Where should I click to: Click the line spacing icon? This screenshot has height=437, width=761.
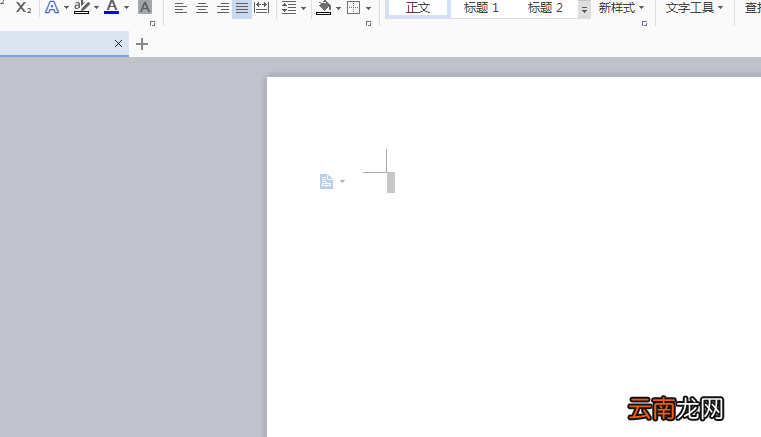[x=289, y=8]
